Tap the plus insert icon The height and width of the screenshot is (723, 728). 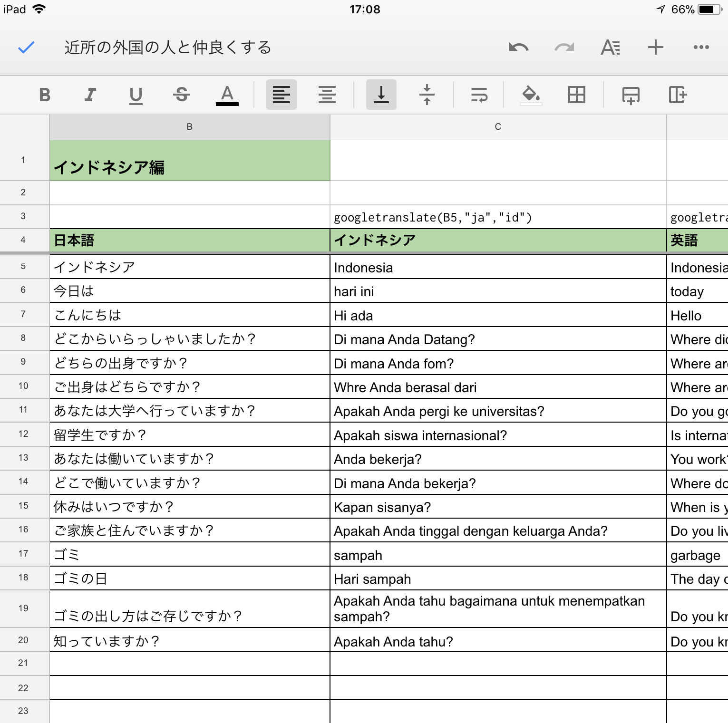pos(656,47)
